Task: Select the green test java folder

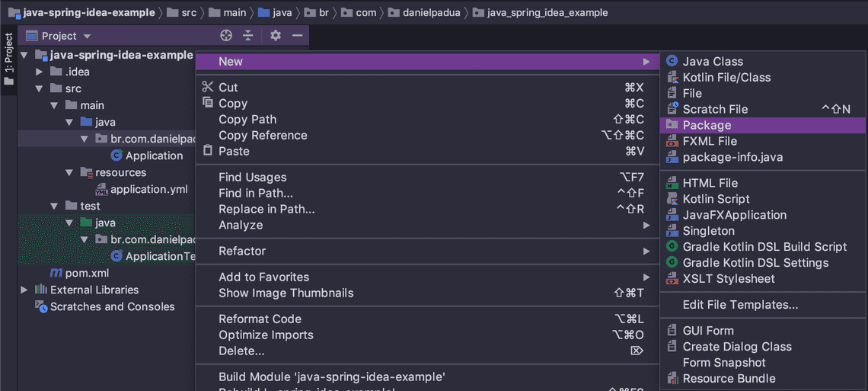Action: pos(97,223)
